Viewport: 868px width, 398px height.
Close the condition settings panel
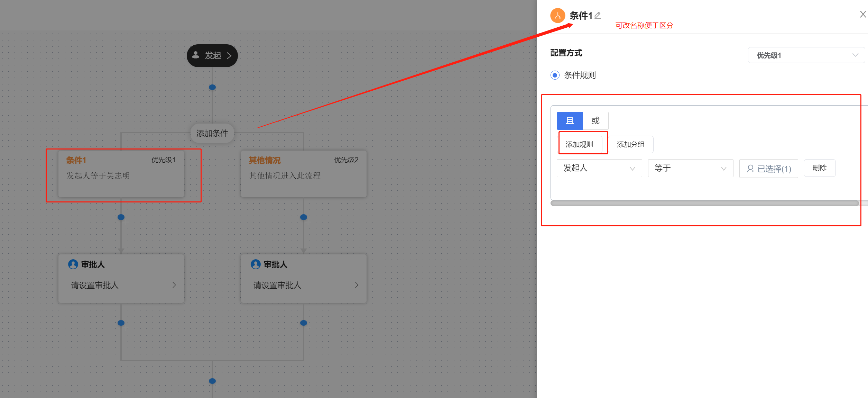pos(863,14)
